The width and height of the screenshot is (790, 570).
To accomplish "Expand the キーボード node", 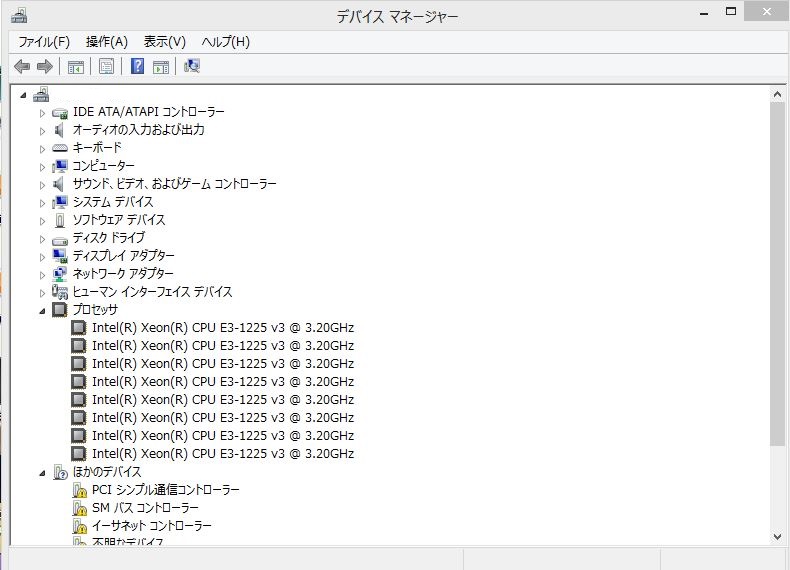I will 42,149.
